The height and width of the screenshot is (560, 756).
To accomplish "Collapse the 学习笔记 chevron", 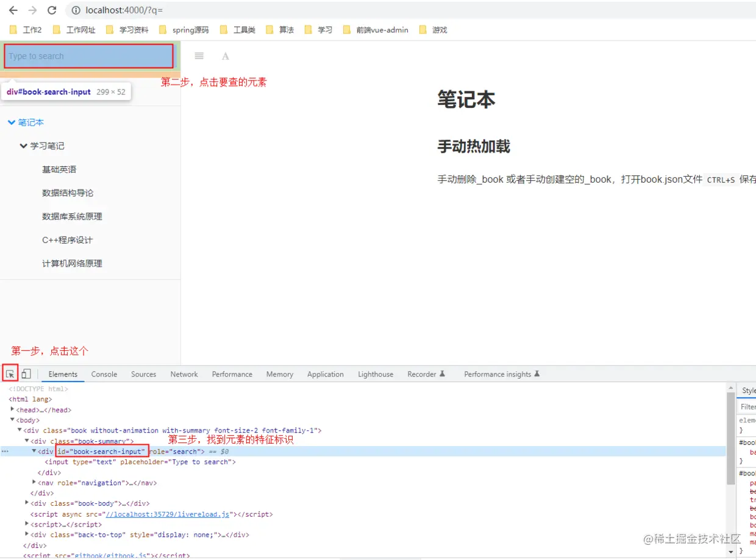I will 24,146.
